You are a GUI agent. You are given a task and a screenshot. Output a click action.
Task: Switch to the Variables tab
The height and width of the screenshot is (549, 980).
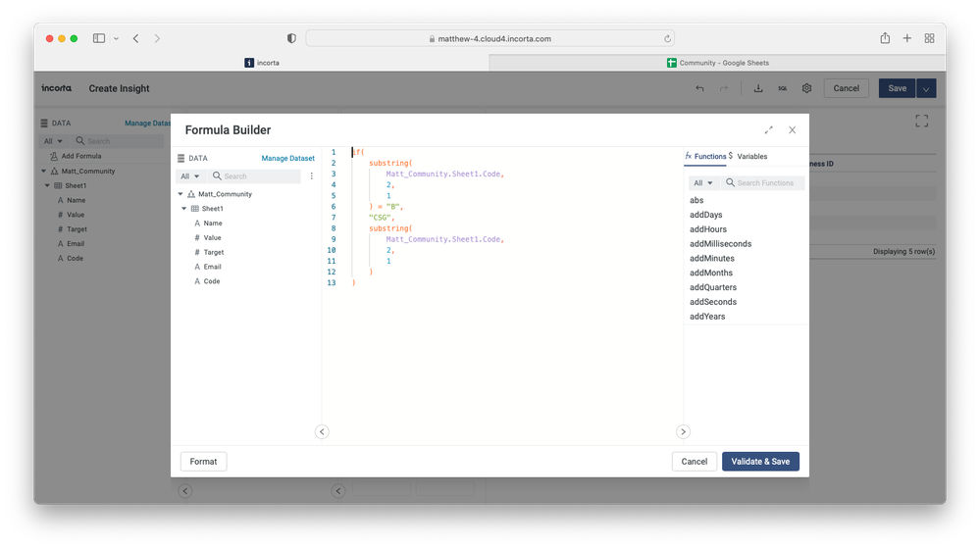coord(751,157)
